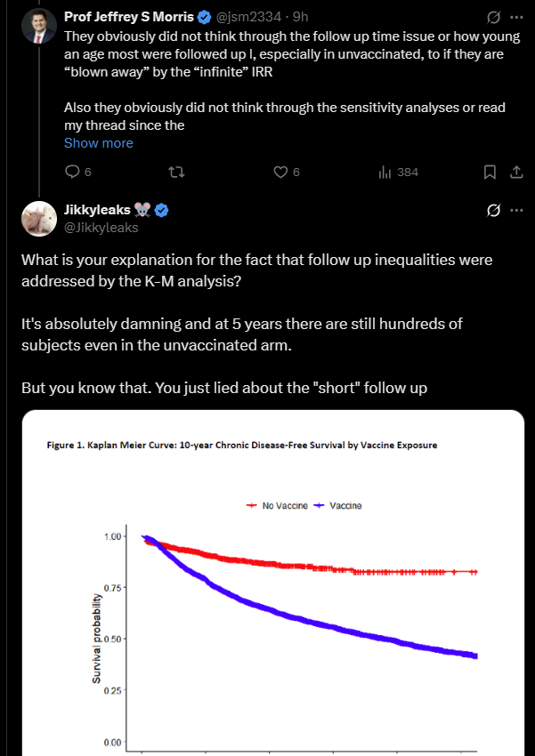
Task: Reply to Prof Jeffrey S Morris's tweet
Action: click(73, 172)
